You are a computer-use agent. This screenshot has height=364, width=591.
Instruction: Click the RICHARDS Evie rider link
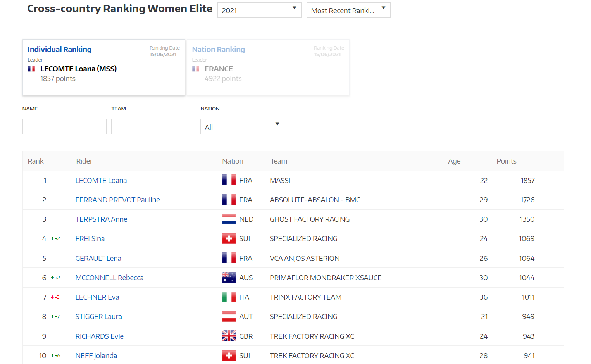coord(99,336)
